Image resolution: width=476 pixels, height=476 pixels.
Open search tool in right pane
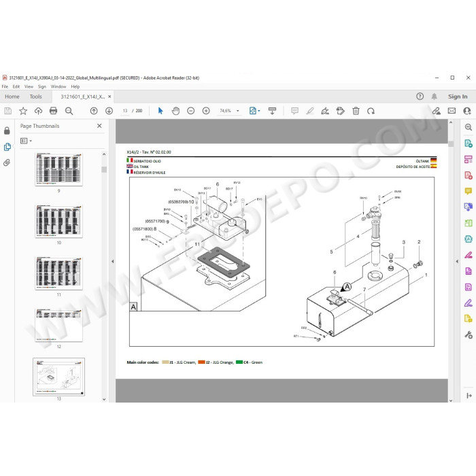[469, 127]
